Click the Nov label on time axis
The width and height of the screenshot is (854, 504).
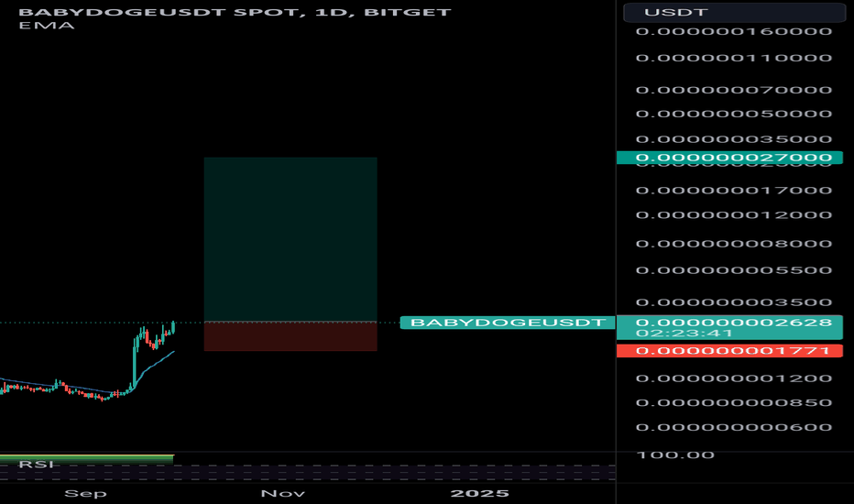(x=282, y=493)
